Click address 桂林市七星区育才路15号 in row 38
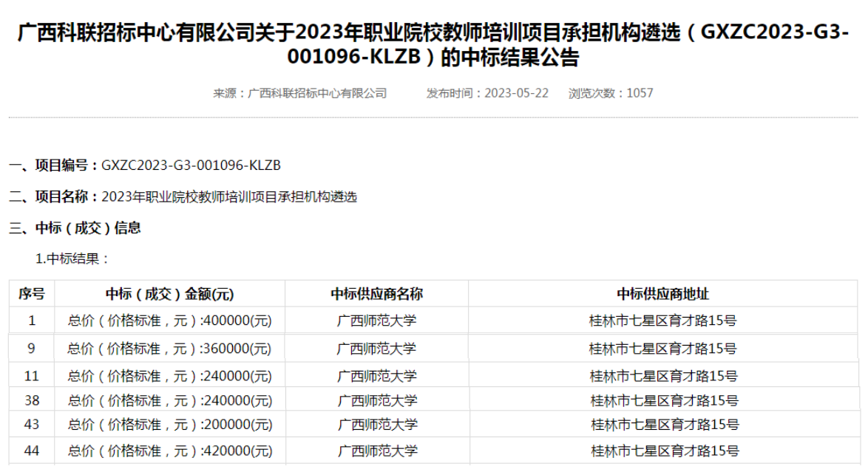 [664, 400]
